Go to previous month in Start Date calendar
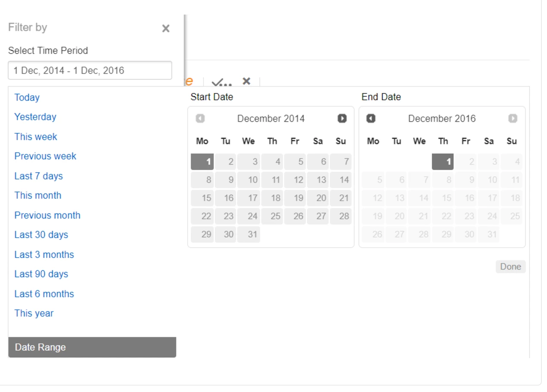 [200, 119]
